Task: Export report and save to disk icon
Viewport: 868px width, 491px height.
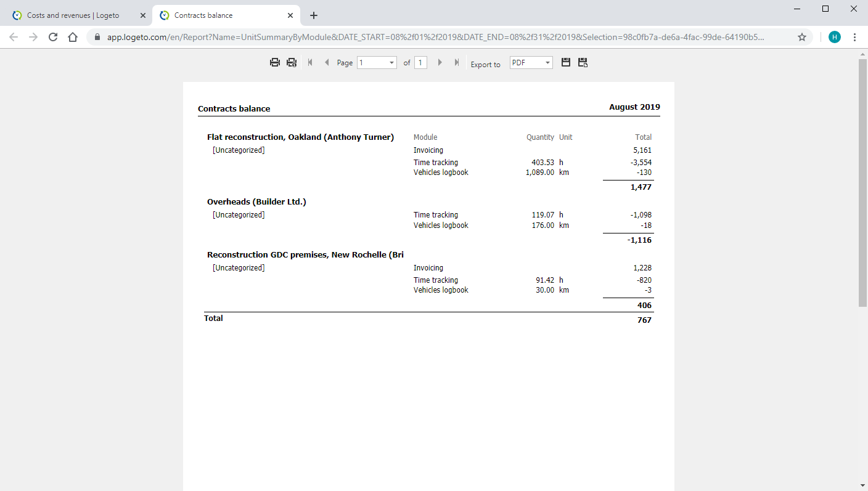Action: [566, 62]
